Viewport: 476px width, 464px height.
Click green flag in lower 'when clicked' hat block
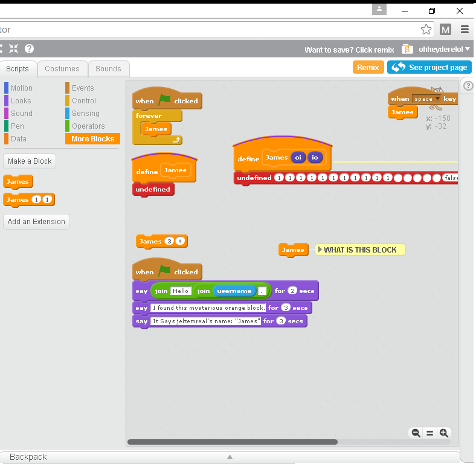(x=164, y=271)
